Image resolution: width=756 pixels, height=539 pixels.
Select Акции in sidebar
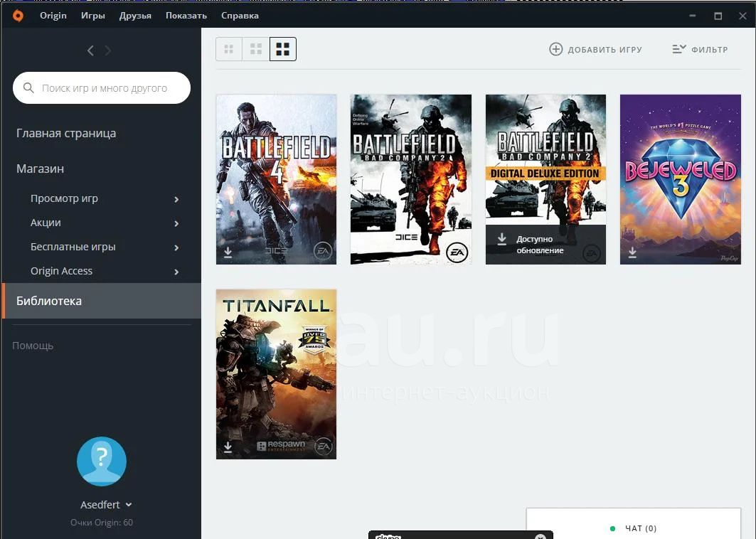coord(46,223)
